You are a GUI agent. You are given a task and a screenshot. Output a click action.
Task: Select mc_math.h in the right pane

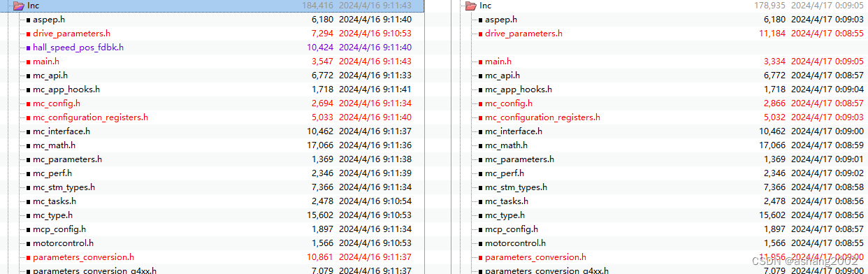506,145
